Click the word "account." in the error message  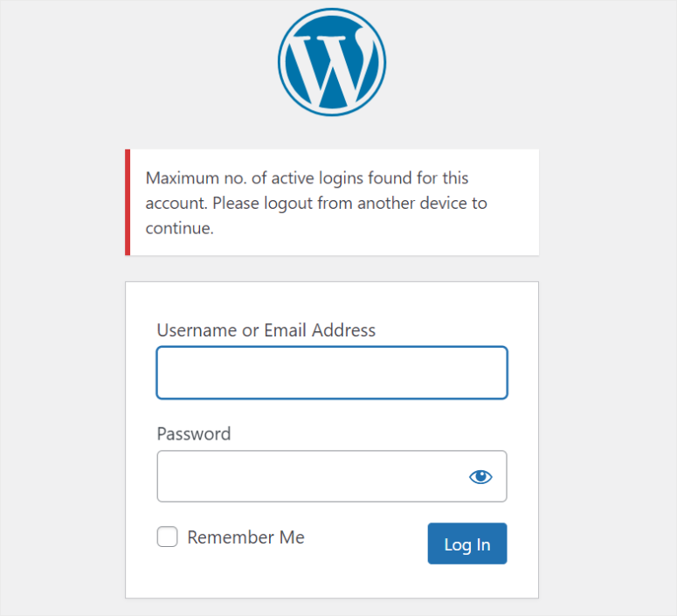coord(176,204)
